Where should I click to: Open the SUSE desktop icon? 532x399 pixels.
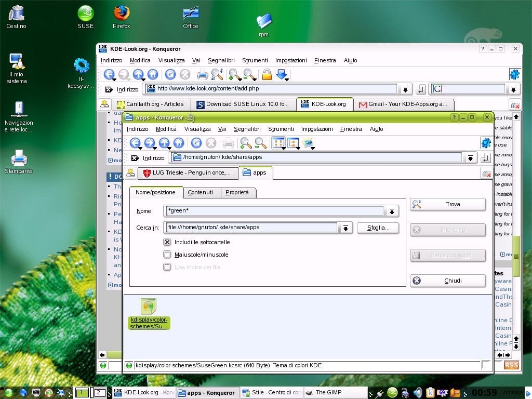pyautogui.click(x=85, y=17)
